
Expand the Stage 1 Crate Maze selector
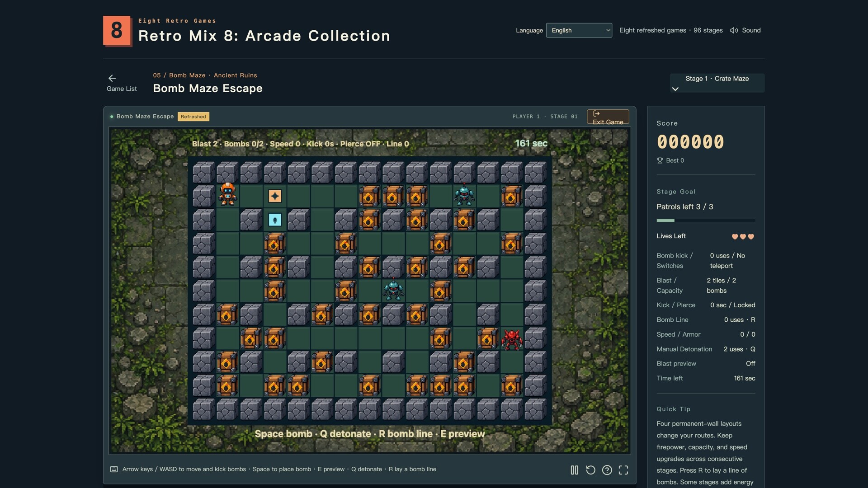point(717,83)
